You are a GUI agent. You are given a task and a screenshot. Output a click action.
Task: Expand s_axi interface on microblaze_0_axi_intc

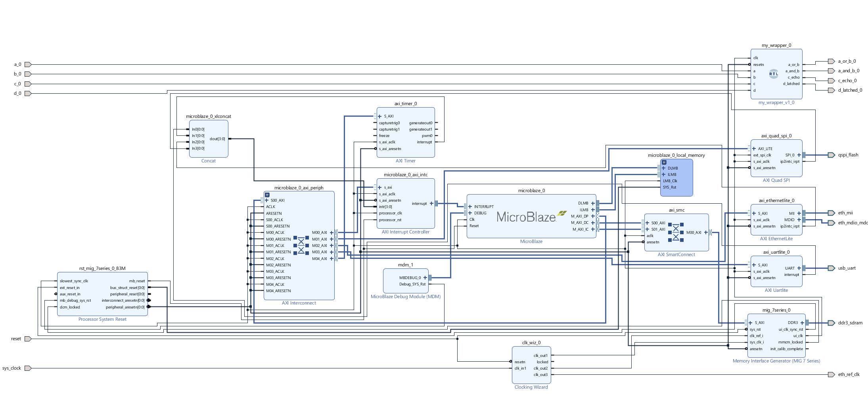[379, 187]
